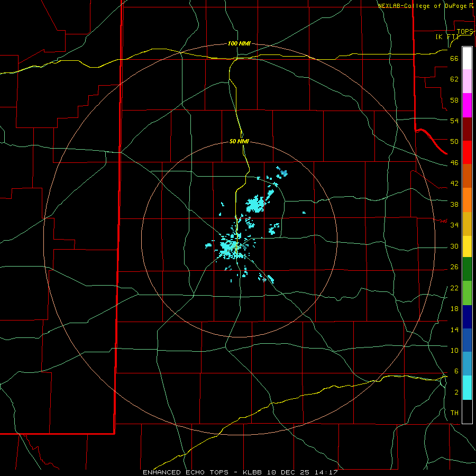
Task: Click the white color swatch in the legend
Action: [467, 58]
